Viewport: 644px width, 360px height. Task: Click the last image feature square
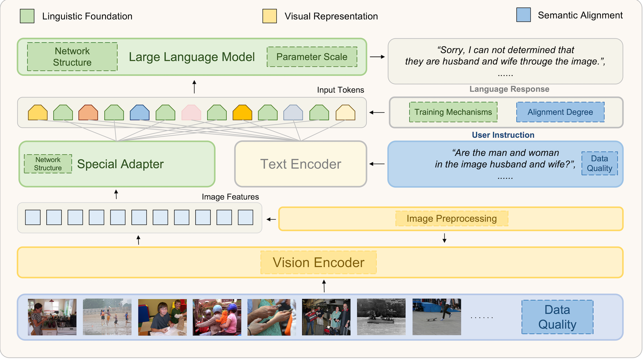pyautogui.click(x=246, y=217)
